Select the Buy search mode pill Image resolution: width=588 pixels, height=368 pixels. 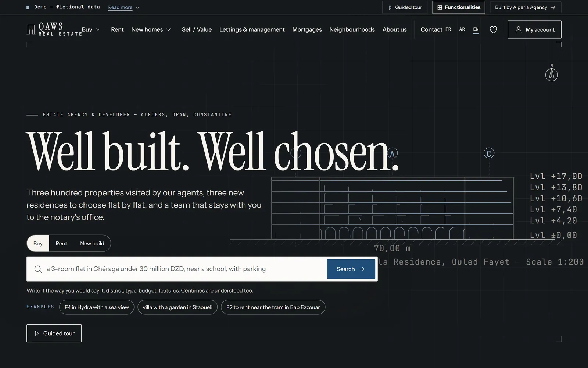[38, 243]
